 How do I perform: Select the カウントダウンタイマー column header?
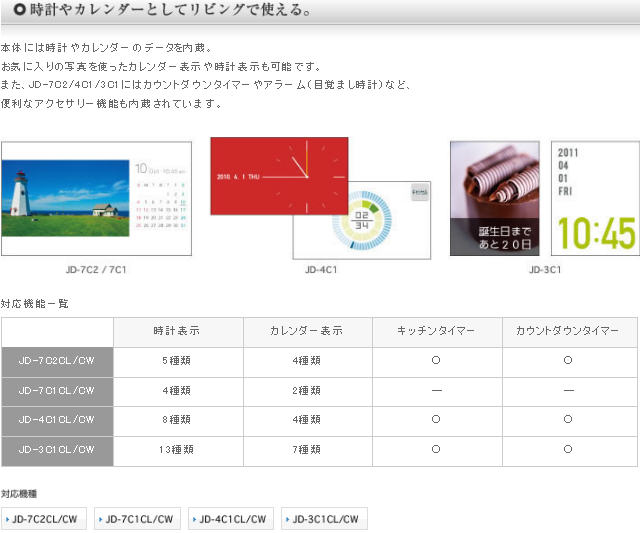coord(567,332)
